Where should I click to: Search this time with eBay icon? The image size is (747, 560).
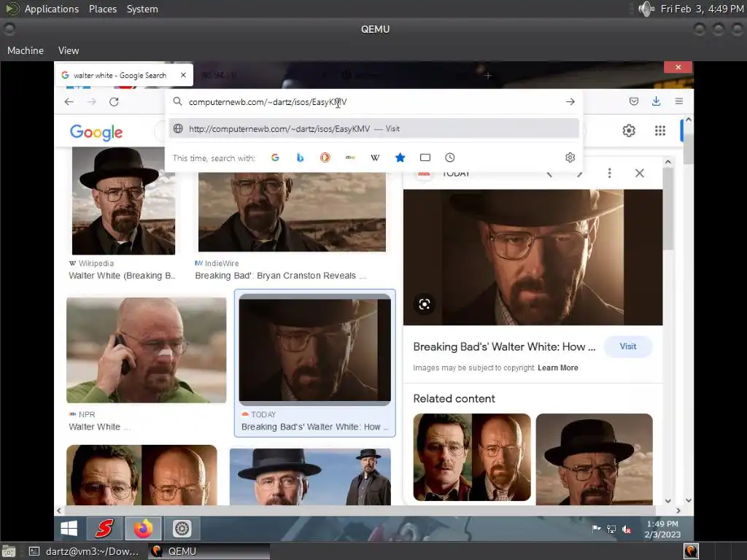(x=350, y=157)
